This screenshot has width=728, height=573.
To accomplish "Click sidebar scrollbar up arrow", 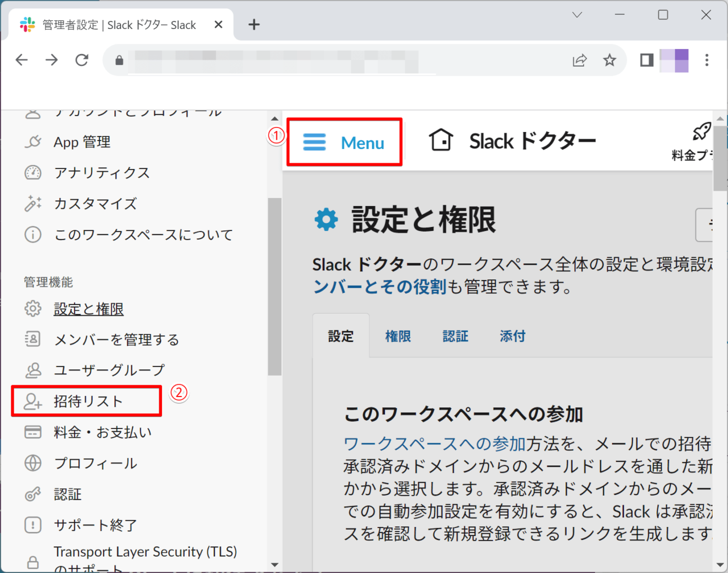I will click(275, 118).
